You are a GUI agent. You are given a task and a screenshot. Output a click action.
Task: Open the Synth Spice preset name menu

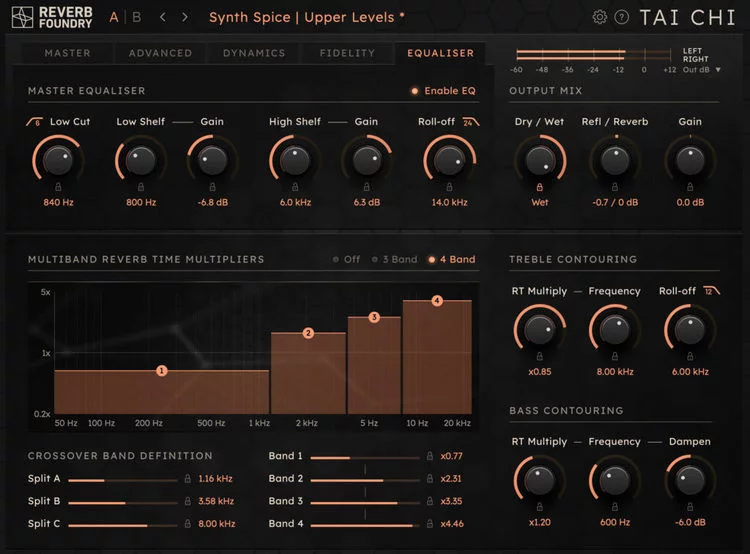point(307,17)
